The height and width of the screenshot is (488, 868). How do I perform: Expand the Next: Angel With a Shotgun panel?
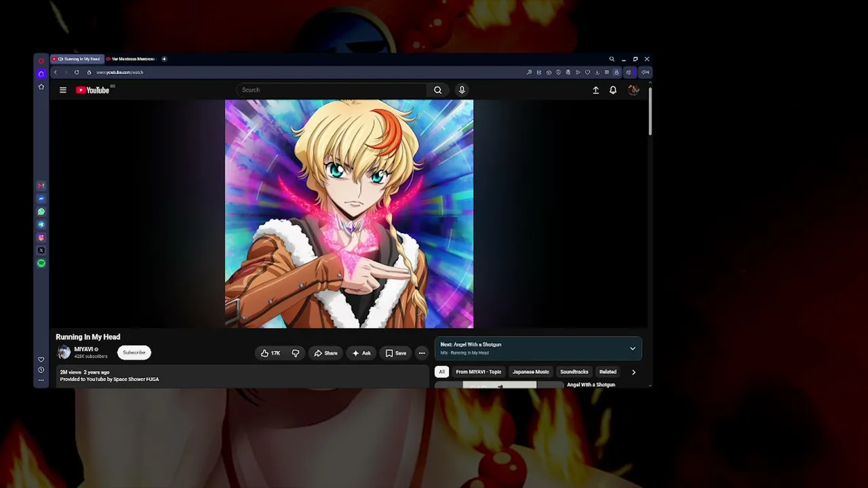tap(633, 349)
